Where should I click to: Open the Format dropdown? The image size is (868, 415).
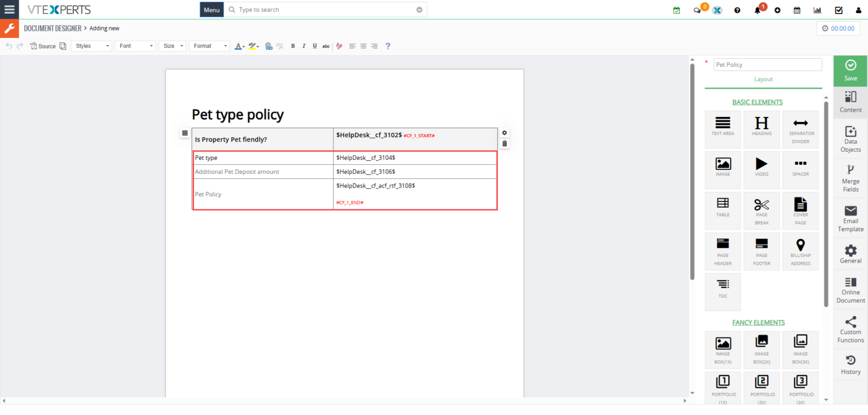click(210, 46)
